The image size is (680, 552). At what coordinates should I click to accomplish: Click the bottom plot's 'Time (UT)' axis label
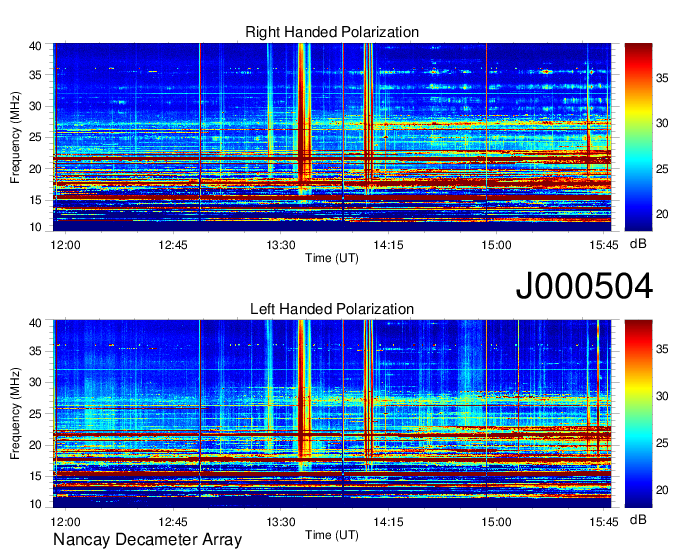point(332,535)
